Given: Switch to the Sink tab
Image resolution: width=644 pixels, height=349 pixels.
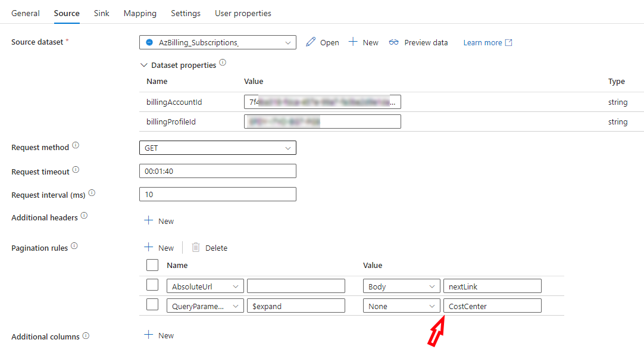Looking at the screenshot, I should point(101,13).
